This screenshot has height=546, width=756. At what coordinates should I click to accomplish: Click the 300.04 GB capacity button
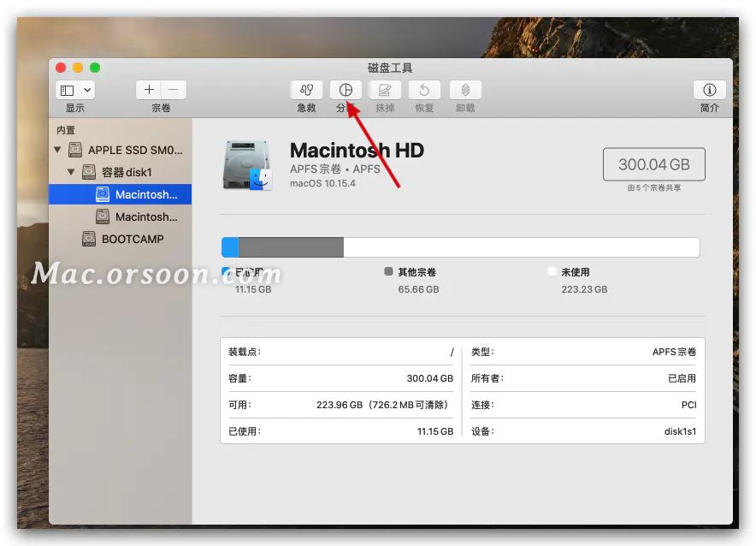pyautogui.click(x=653, y=164)
